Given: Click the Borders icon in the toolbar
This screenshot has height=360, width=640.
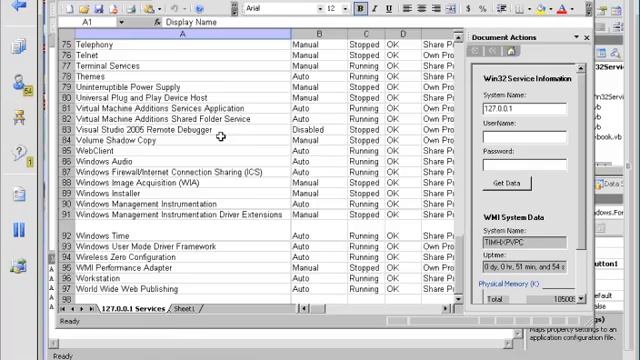Looking at the screenshot, I should [x=519, y=9].
